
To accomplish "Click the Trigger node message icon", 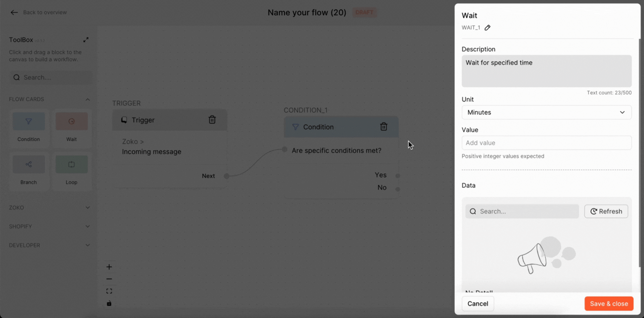I will click(x=124, y=120).
